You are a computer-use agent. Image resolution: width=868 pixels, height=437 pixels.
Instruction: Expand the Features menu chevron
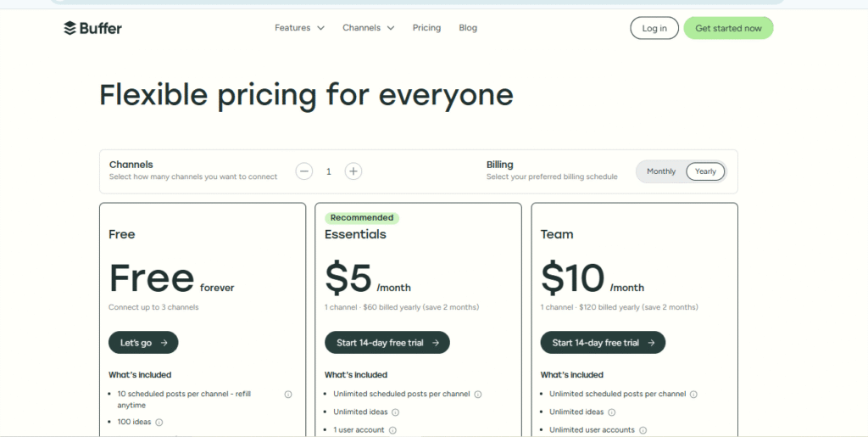[x=320, y=28]
